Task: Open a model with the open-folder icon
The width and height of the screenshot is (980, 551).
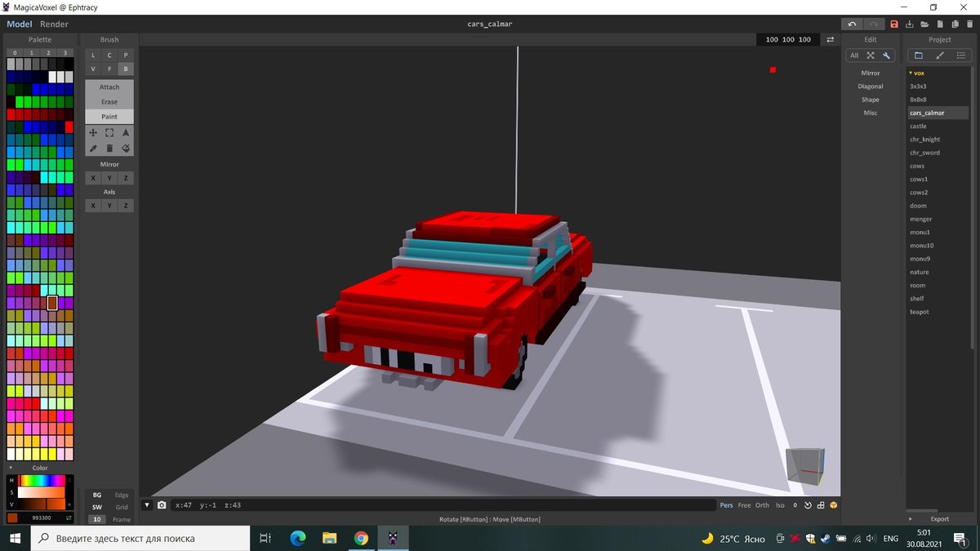Action: pos(925,24)
